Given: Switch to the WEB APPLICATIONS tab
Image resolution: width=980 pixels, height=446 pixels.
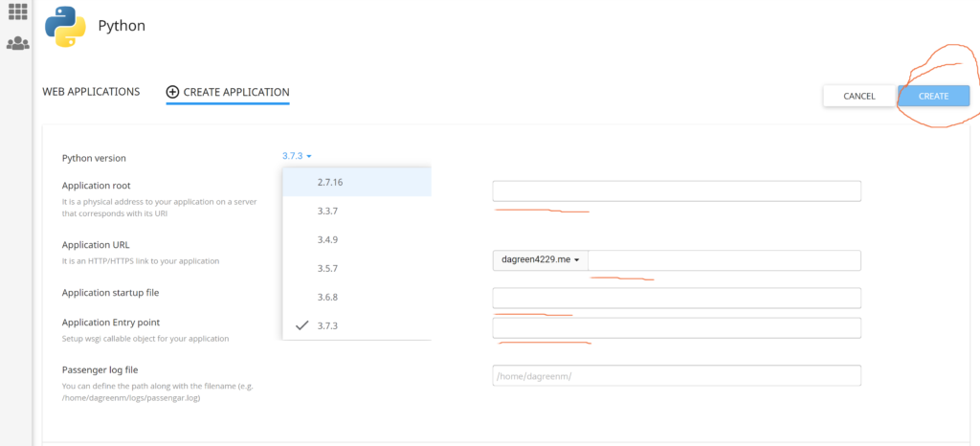Looking at the screenshot, I should 91,92.
